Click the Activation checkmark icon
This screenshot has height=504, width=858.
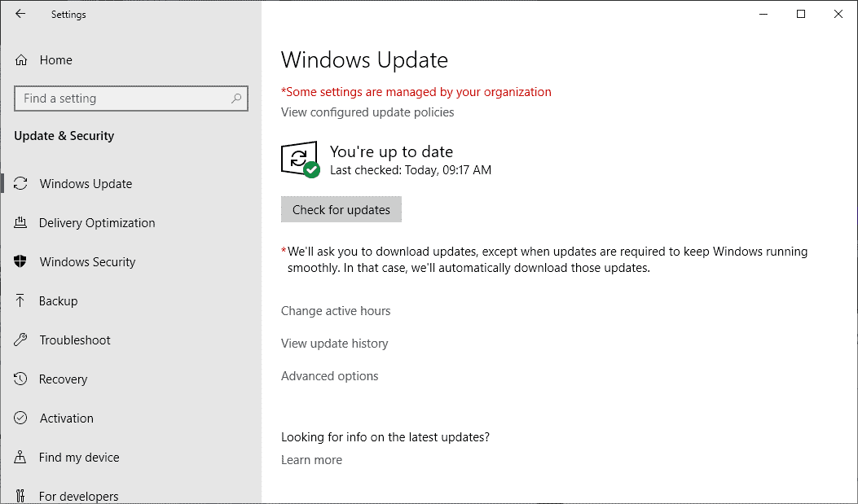21,419
